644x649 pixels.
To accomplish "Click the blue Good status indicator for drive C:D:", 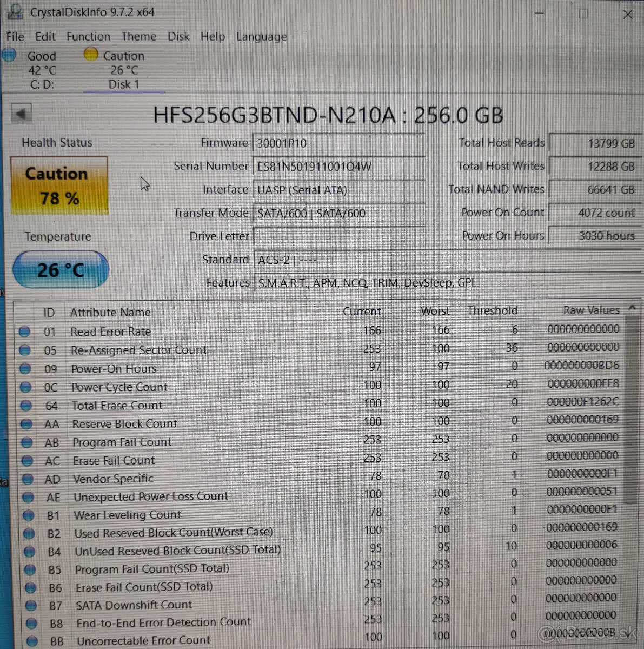I will pyautogui.click(x=9, y=55).
